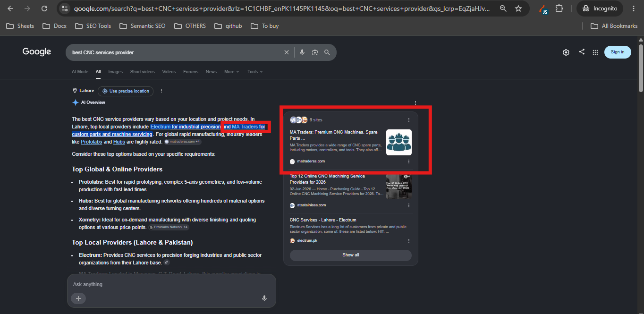
Task: Expand the More search filters dropdown
Action: tap(231, 72)
